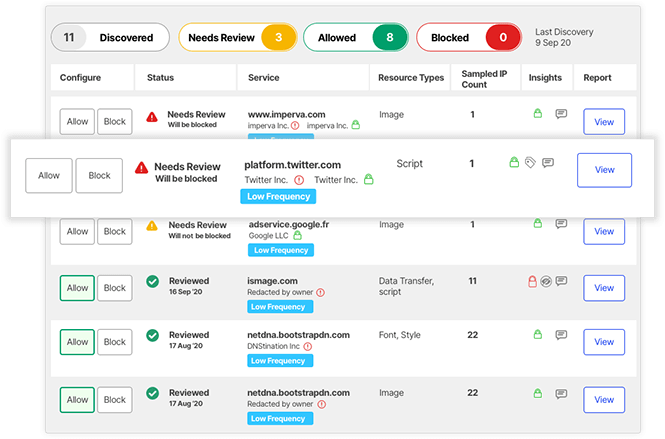The width and height of the screenshot is (665, 439).
Task: Click Low Frequency badge under platform.twitter.com
Action: tap(278, 196)
